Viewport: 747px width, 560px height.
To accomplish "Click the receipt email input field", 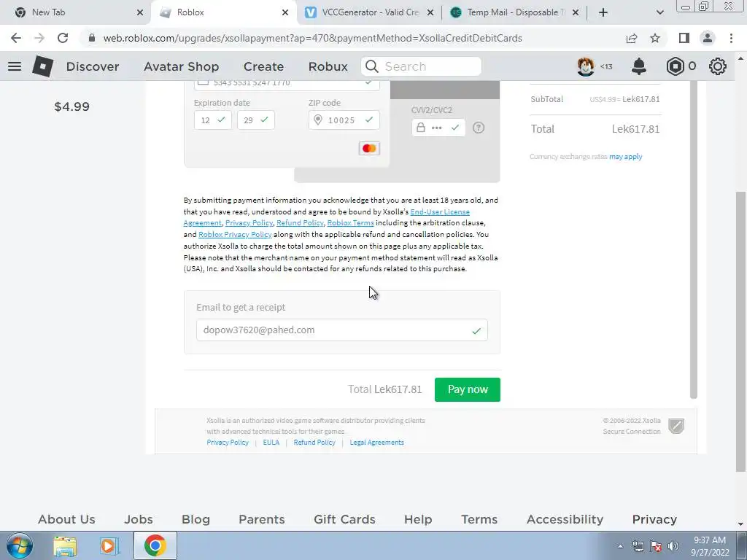I will tap(341, 330).
